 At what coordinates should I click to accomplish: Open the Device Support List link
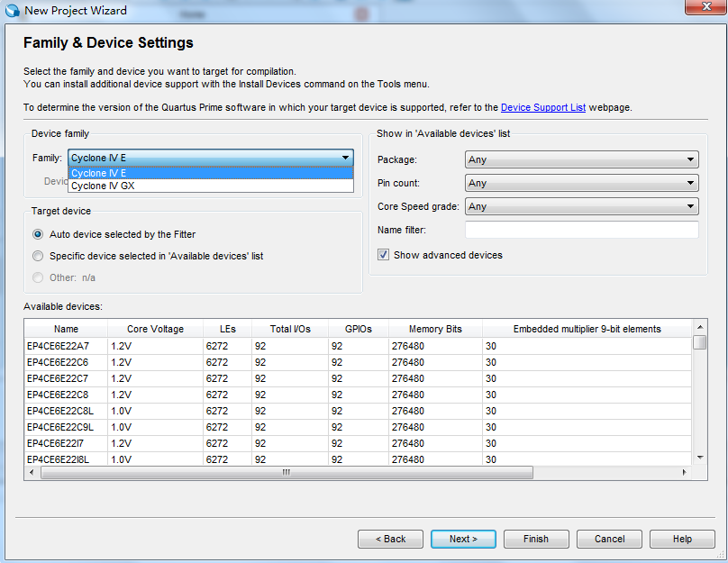[542, 107]
